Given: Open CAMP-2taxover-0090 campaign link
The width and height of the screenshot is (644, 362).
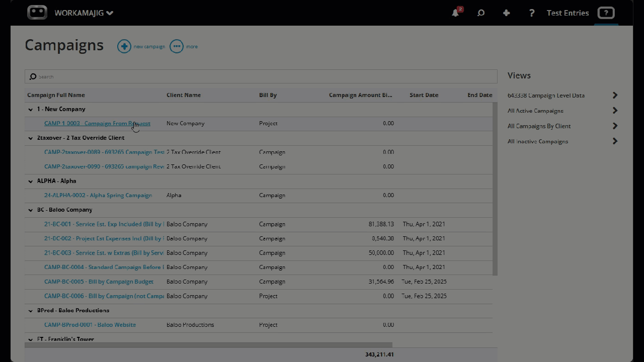Looking at the screenshot, I should [104, 166].
